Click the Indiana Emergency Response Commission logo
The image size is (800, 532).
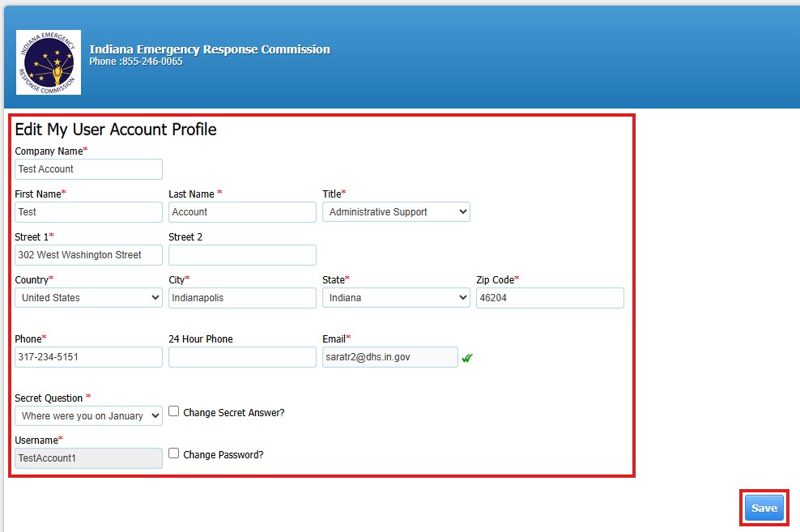pyautogui.click(x=48, y=62)
